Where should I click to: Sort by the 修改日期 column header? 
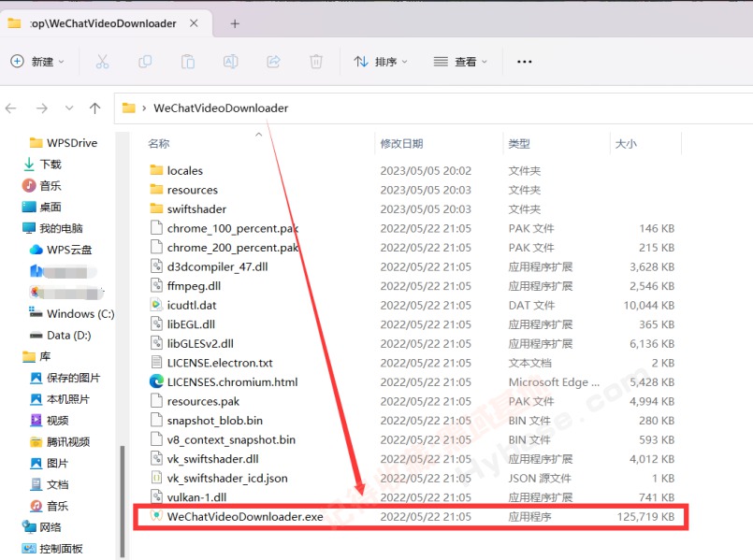coord(401,144)
